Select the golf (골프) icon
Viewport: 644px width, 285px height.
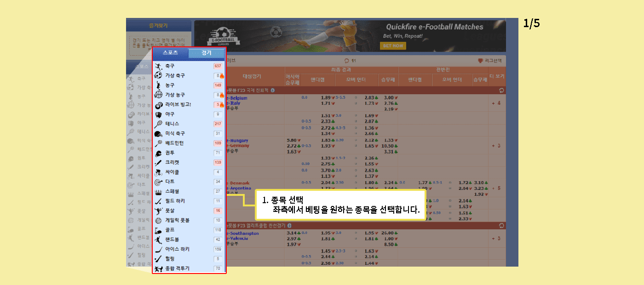pyautogui.click(x=158, y=230)
